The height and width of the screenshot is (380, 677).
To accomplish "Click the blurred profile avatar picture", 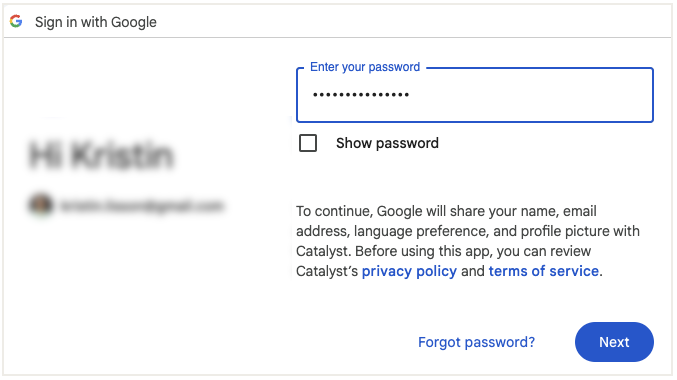I will click(41, 205).
